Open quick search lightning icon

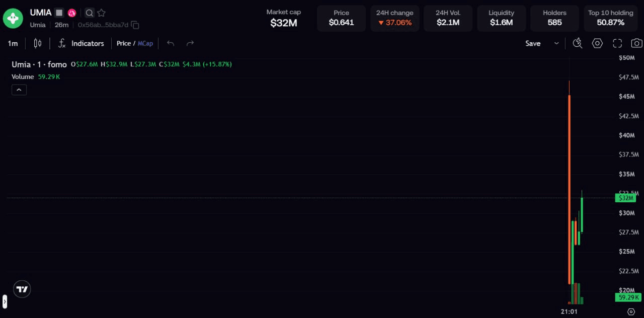pos(578,43)
